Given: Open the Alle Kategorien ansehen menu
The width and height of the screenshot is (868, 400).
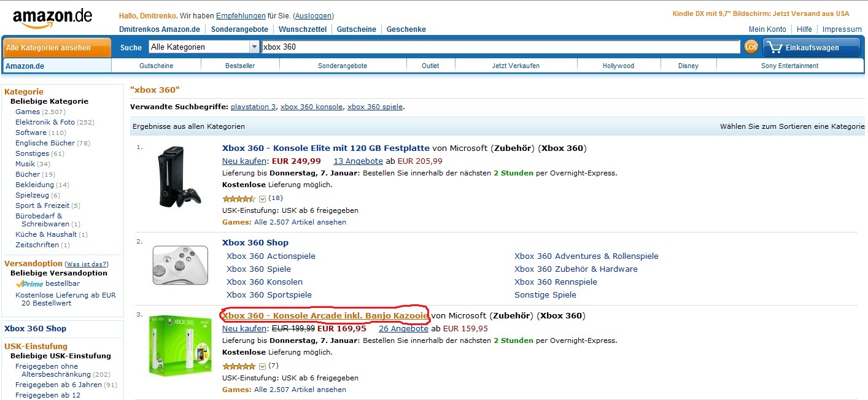Looking at the screenshot, I should click(x=57, y=47).
